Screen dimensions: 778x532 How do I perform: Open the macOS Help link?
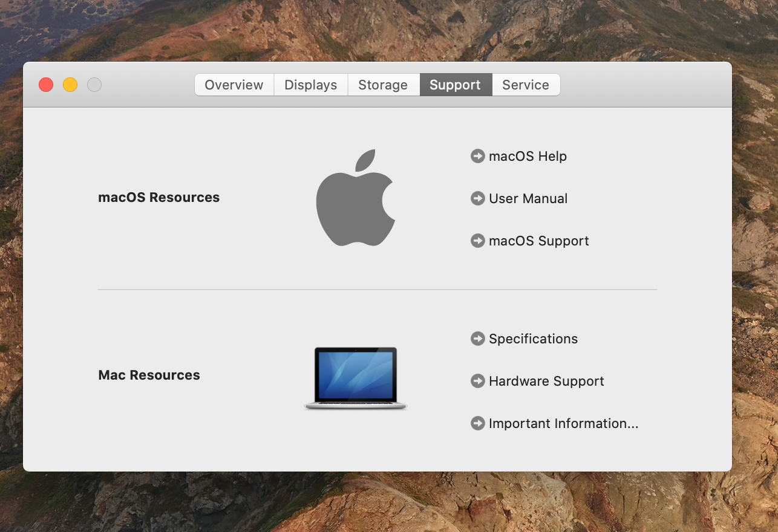coord(519,156)
